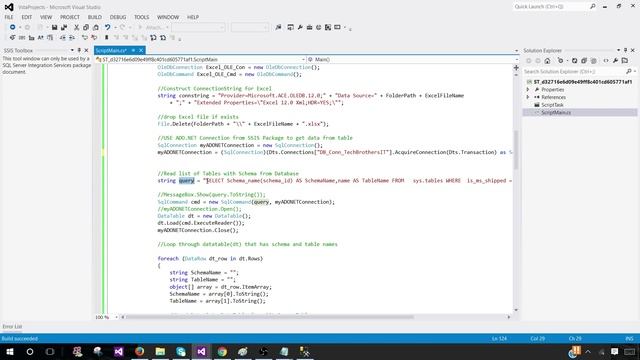Click Preview Selected Items icon in Solution Explorer
Viewport: 640px width, 360px height.
pos(625,61)
